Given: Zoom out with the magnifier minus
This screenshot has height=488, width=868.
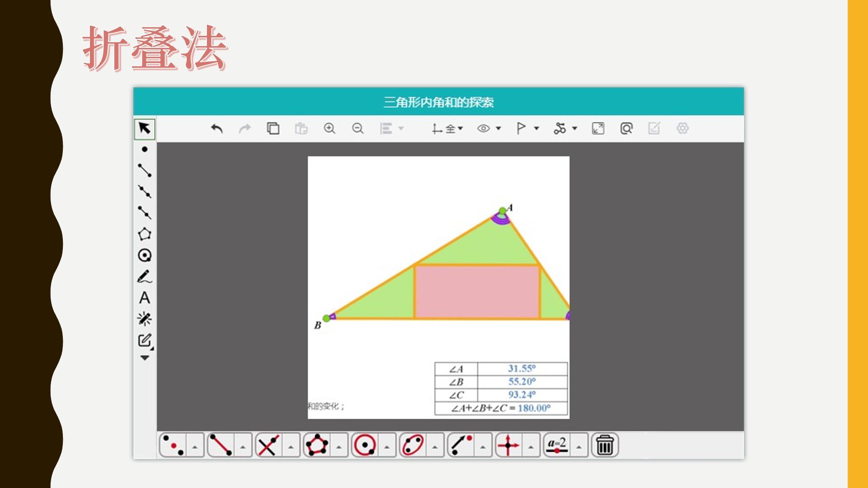Looking at the screenshot, I should [358, 129].
